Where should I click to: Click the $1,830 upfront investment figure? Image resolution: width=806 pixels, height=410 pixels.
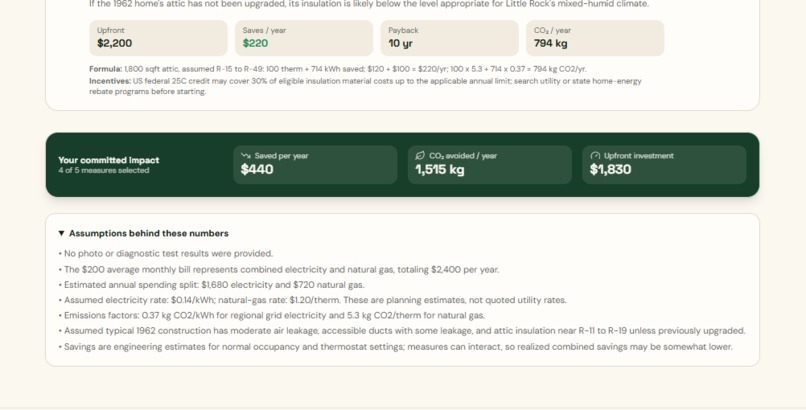[x=611, y=169]
